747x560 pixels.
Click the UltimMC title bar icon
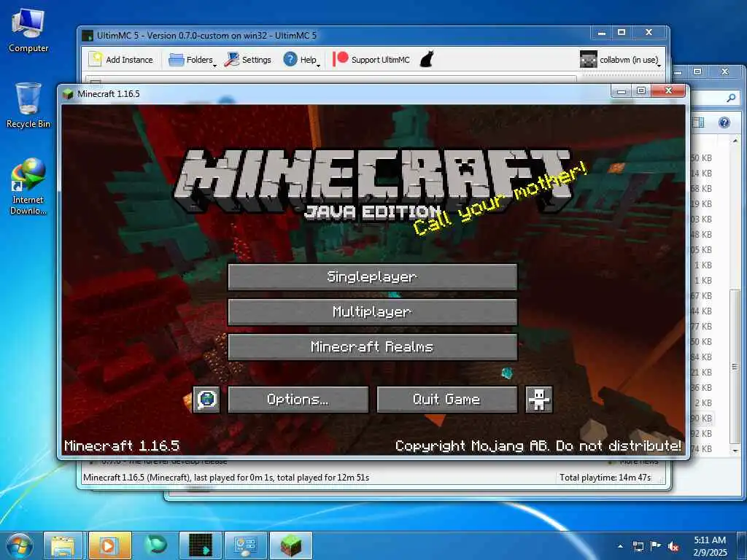(88, 35)
